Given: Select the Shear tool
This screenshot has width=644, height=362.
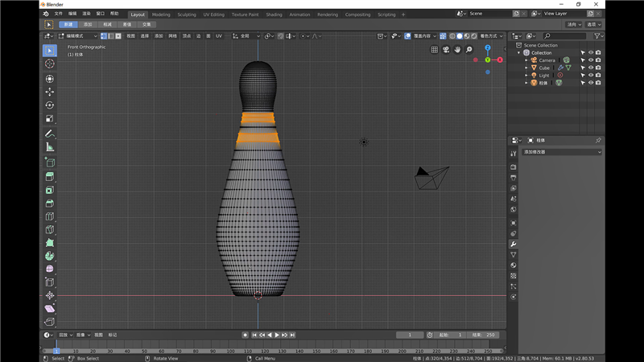Looking at the screenshot, I should (50, 309).
